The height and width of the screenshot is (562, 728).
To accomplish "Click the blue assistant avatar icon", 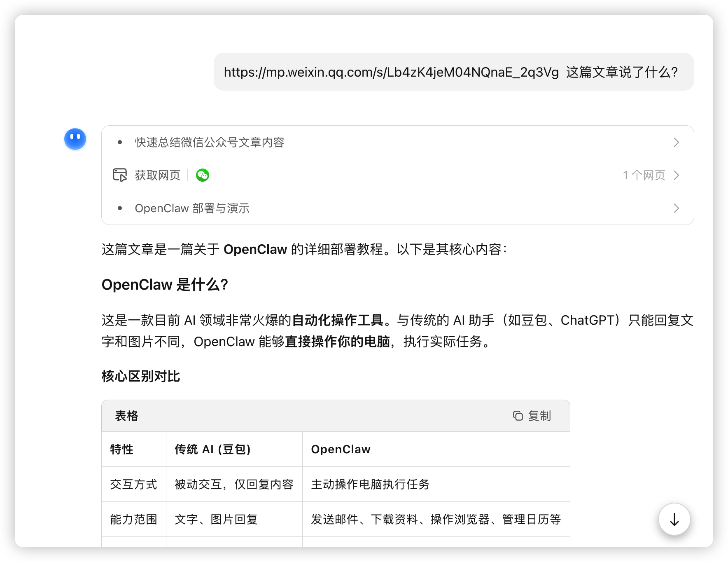I will (x=75, y=139).
